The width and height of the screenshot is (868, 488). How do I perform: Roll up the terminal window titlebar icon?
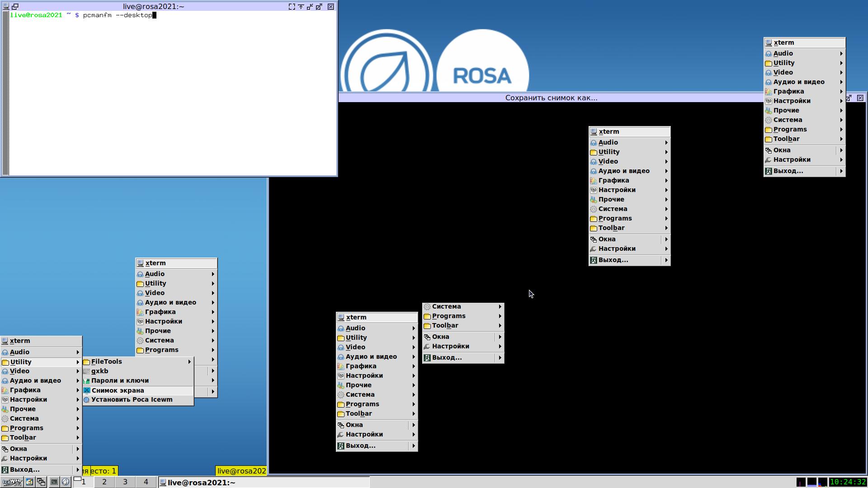point(301,7)
